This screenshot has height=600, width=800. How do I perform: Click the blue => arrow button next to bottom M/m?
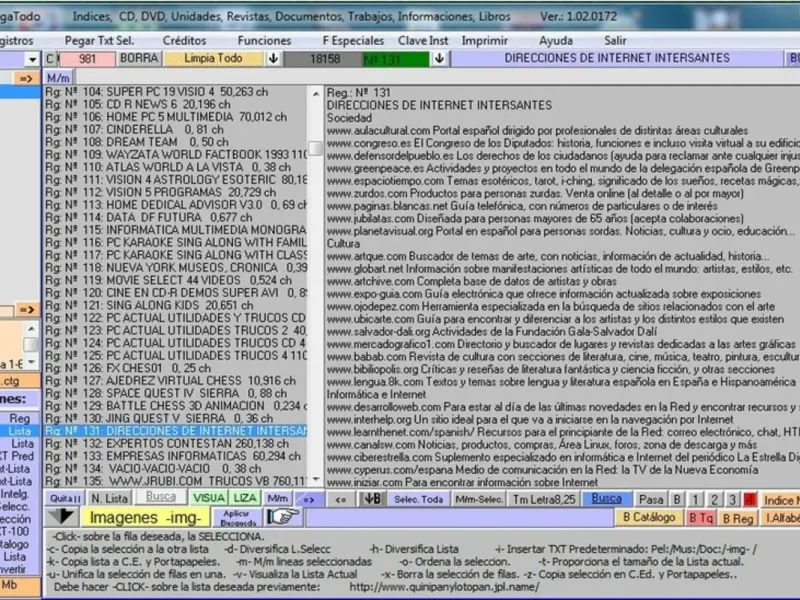coord(309,499)
